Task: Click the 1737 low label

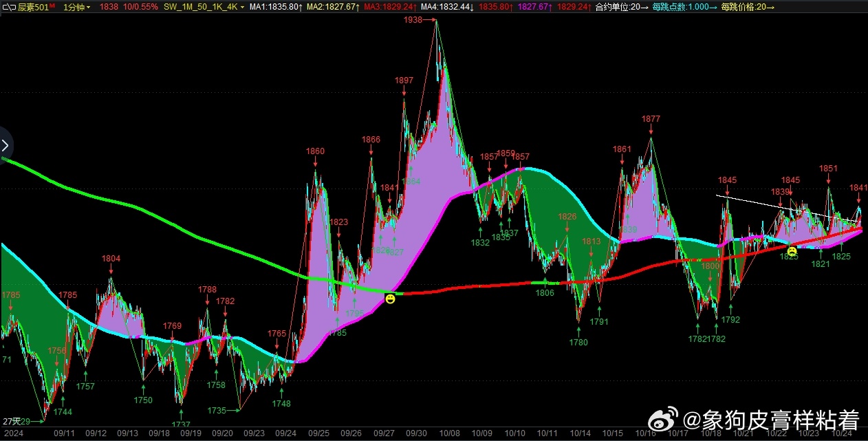Action: point(181,424)
